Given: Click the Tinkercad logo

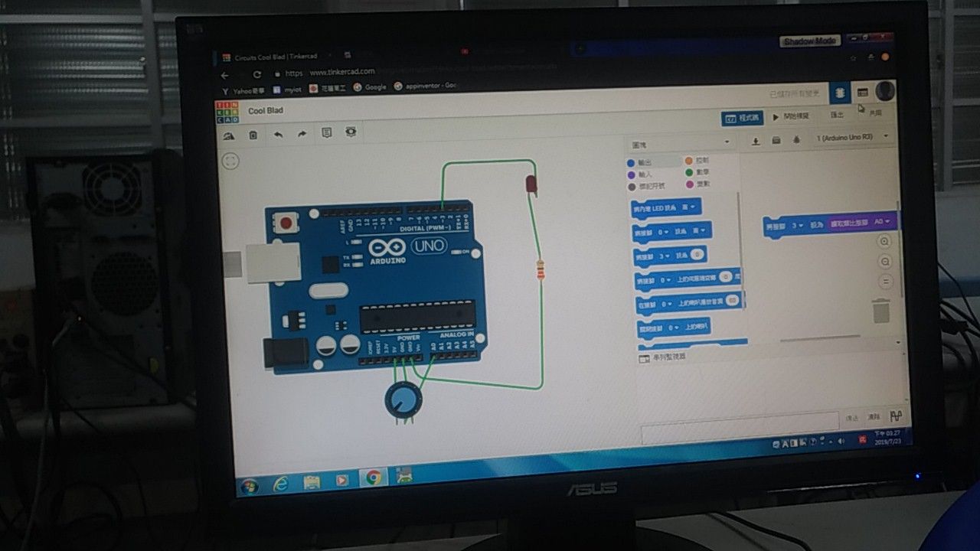Looking at the screenshot, I should coord(227,112).
